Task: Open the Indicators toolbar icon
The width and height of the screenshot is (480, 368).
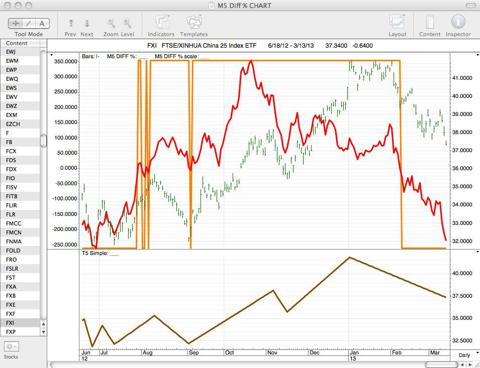Action: tap(161, 23)
